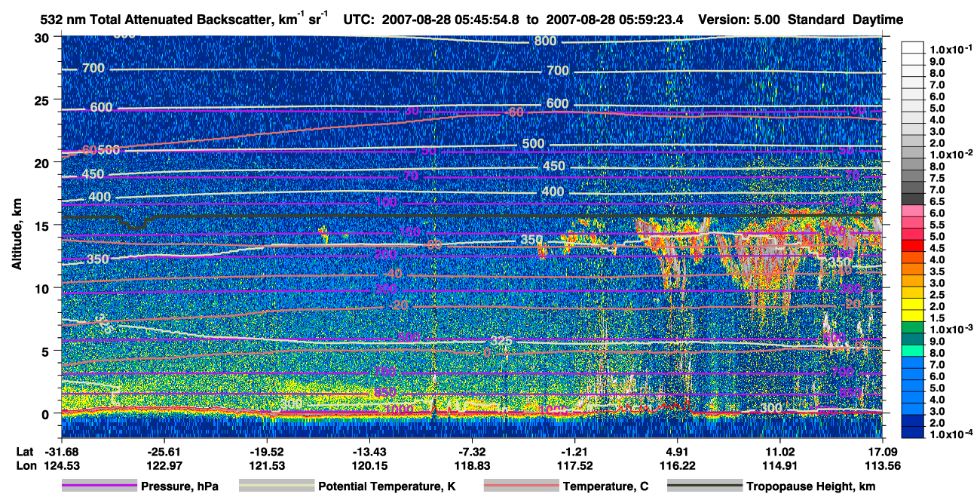Click the 'Lon' row label

pyautogui.click(x=26, y=465)
